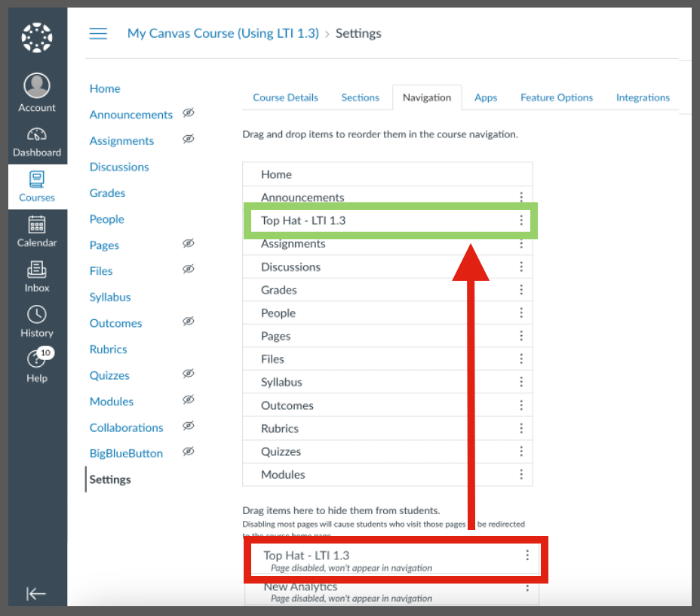The height and width of the screenshot is (616, 700).
Task: Open the three-dot menu for New Analytics
Action: 527,587
